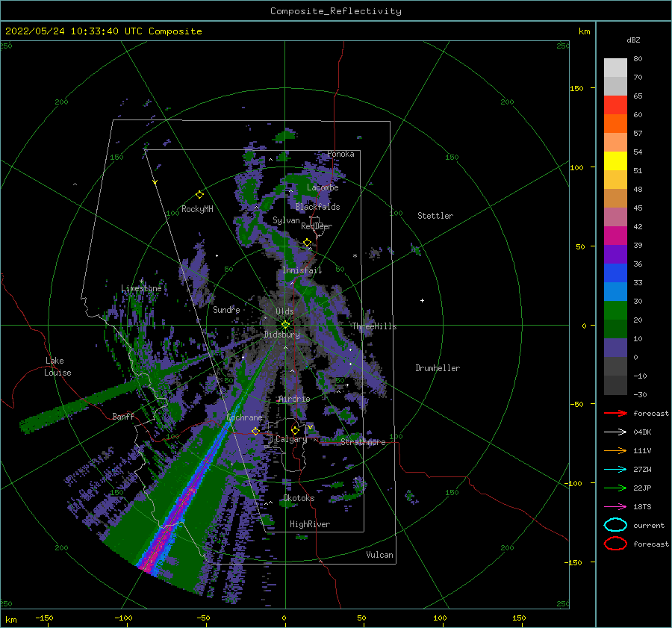This screenshot has height=628, width=672.
Task: Select the Stettler label
Action: [435, 216]
